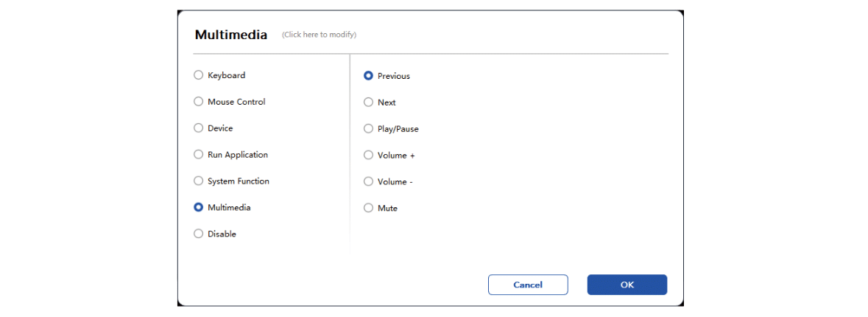The height and width of the screenshot is (317, 868).
Task: Click the Multimedia radio button
Action: [198, 207]
